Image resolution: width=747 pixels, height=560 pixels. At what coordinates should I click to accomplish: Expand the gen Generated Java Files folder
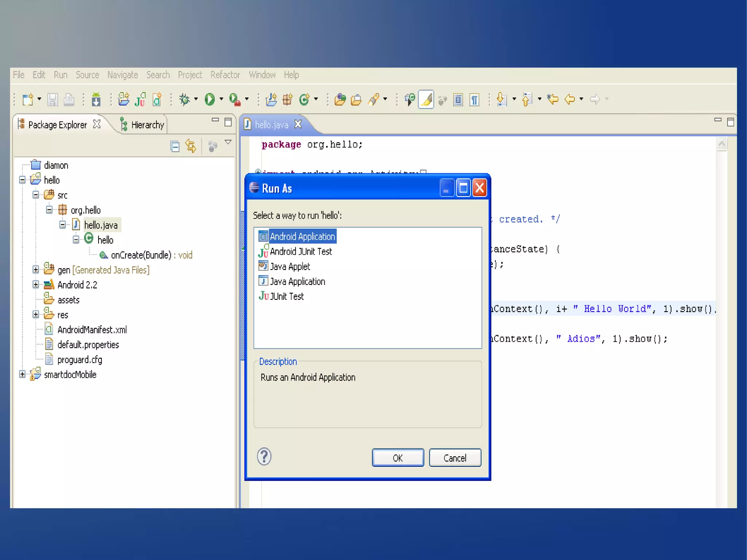click(x=36, y=270)
